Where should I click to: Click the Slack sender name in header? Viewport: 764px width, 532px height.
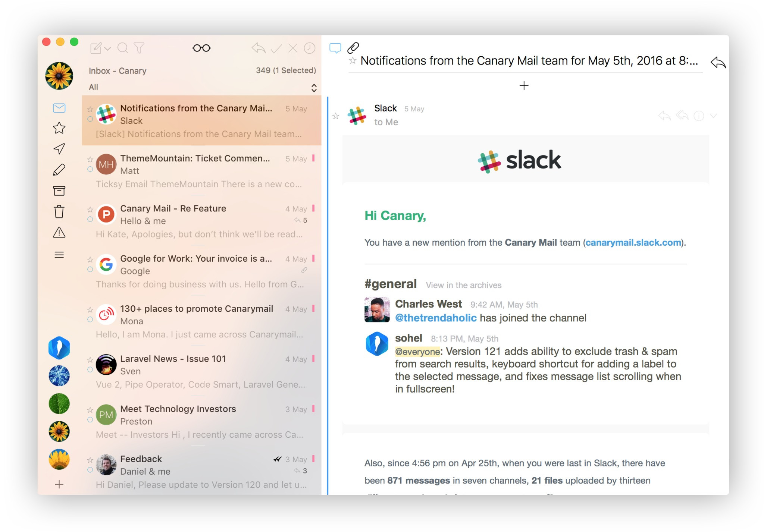pyautogui.click(x=385, y=108)
